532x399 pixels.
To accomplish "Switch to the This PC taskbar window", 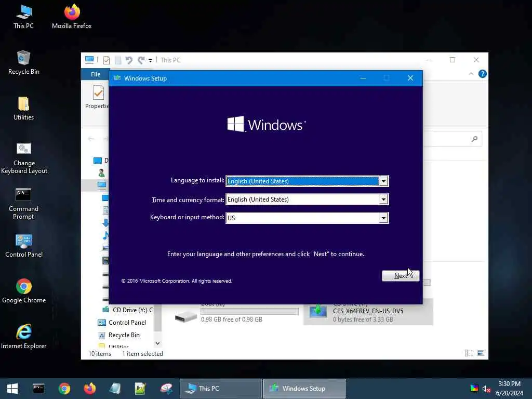I will pyautogui.click(x=220, y=389).
